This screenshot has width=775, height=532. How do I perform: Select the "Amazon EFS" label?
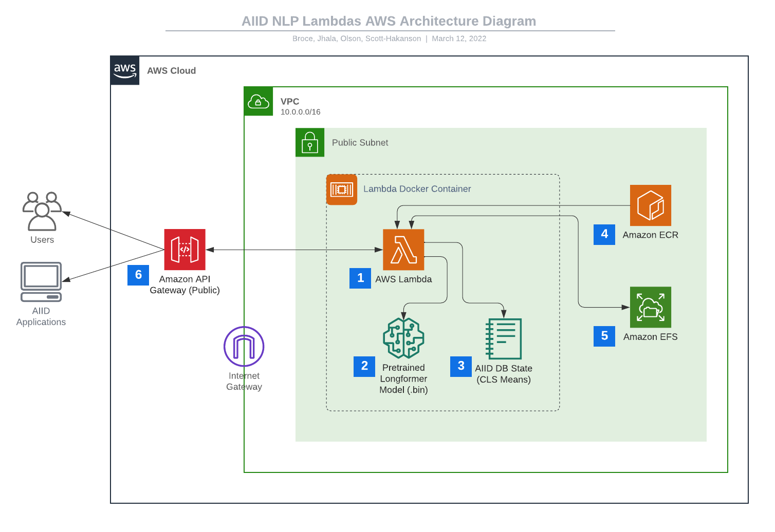pos(651,337)
